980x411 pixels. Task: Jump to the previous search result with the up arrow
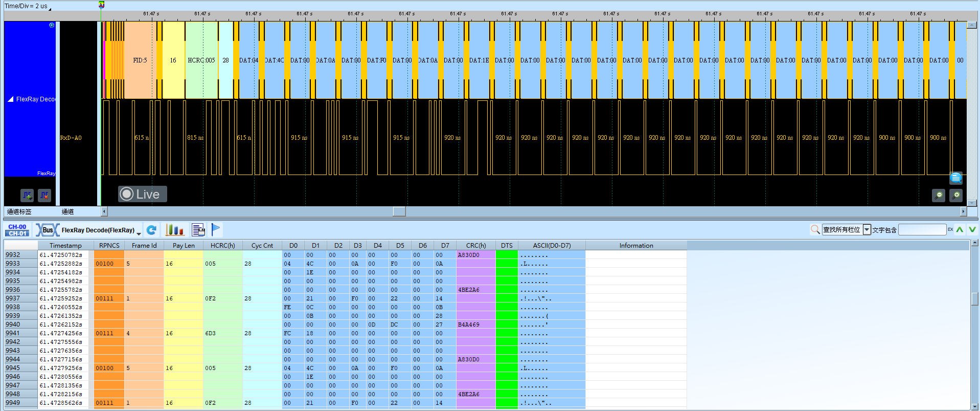click(x=960, y=229)
